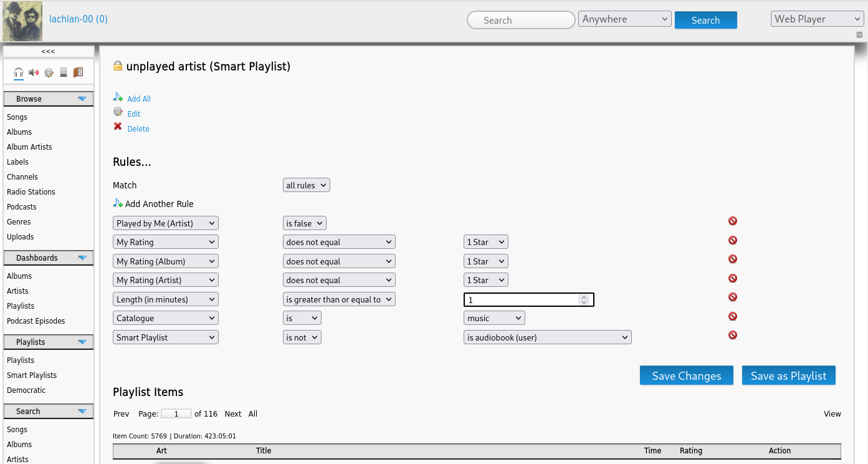Viewport: 868px width, 464px height.
Task: Toggle the small collapse icon under Web Player
Action: [859, 35]
